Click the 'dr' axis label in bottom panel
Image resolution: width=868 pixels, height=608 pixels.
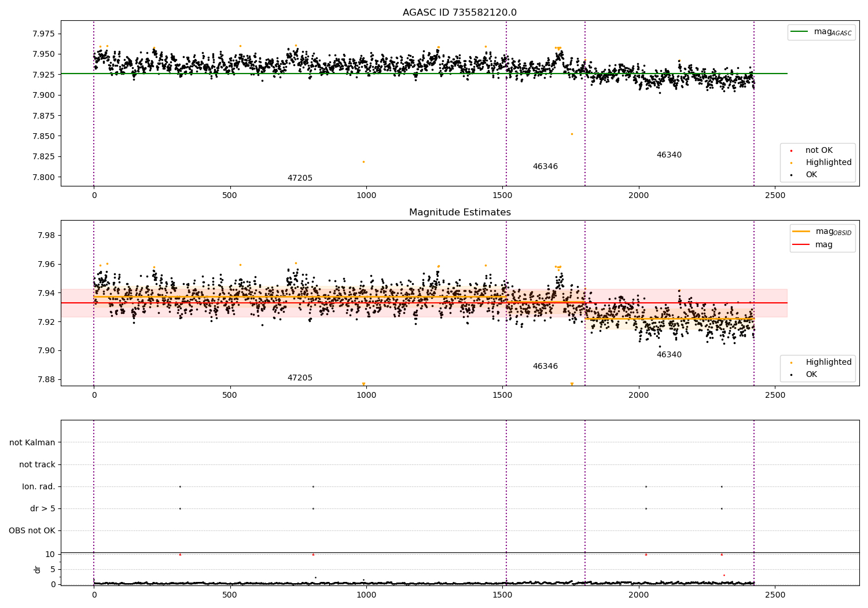[38, 569]
